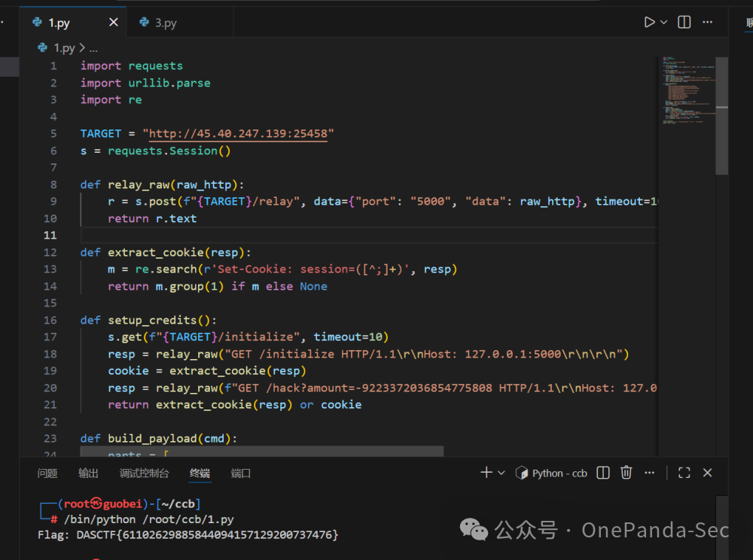
Task: Open the 端口 panel tab
Action: tap(241, 473)
